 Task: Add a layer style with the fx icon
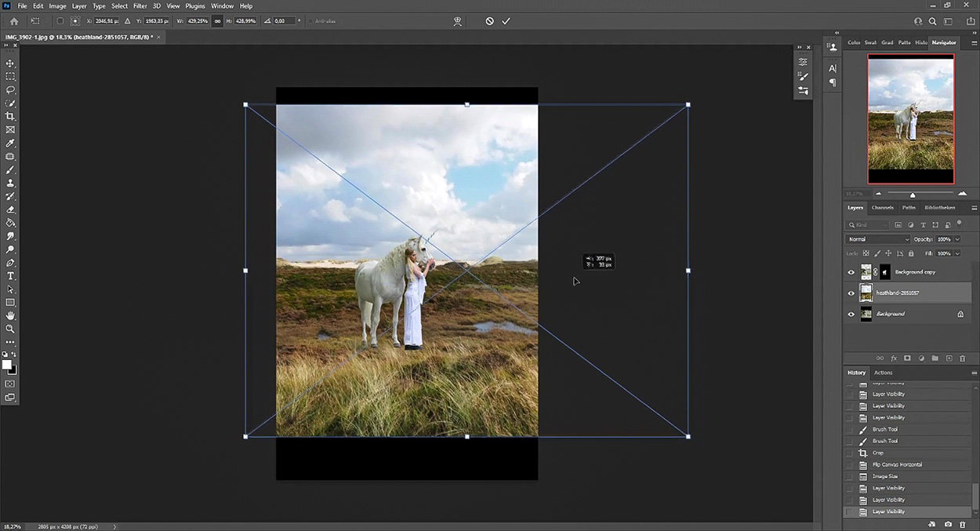click(894, 358)
